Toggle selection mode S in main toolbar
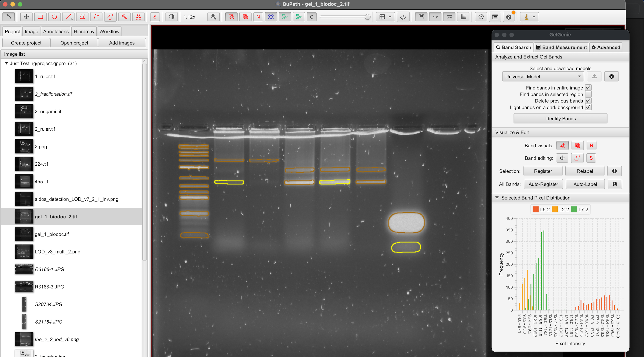The width and height of the screenshot is (644, 357). [155, 17]
